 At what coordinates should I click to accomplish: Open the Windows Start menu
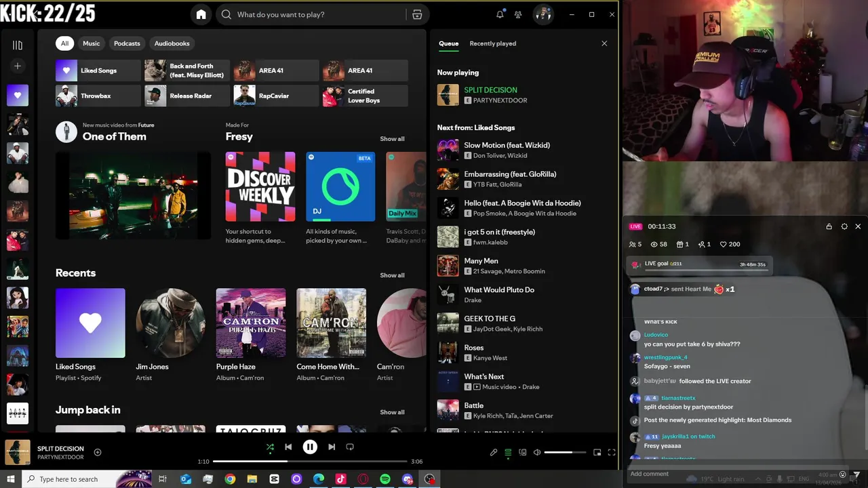[11, 479]
